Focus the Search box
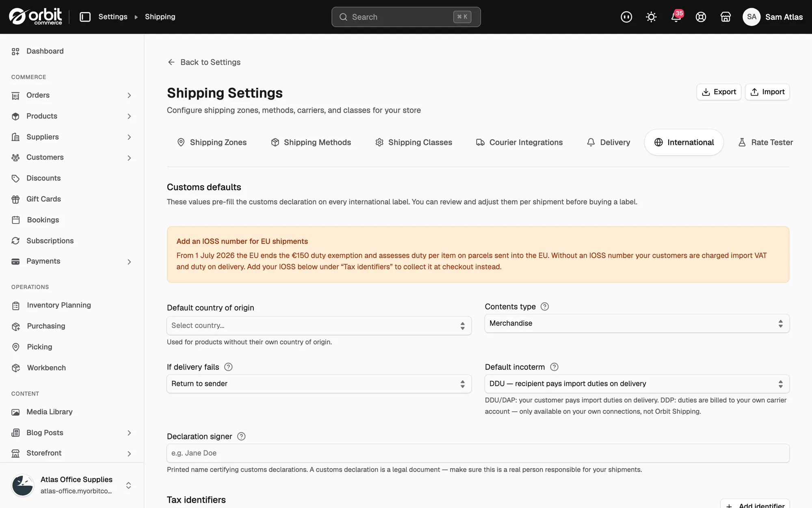 [406, 17]
